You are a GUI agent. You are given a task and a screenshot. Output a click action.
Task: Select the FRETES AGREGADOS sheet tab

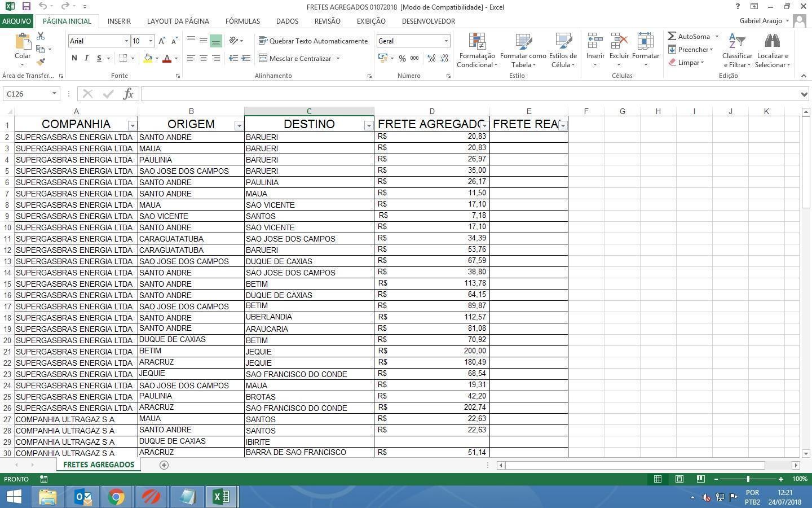(x=99, y=465)
